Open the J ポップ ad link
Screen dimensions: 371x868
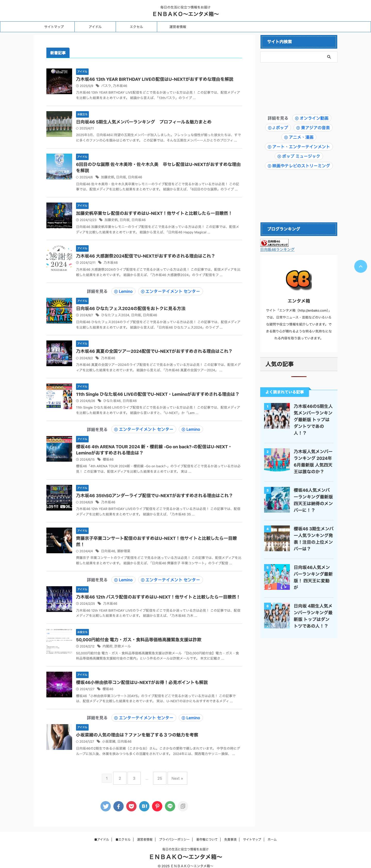pos(278,128)
